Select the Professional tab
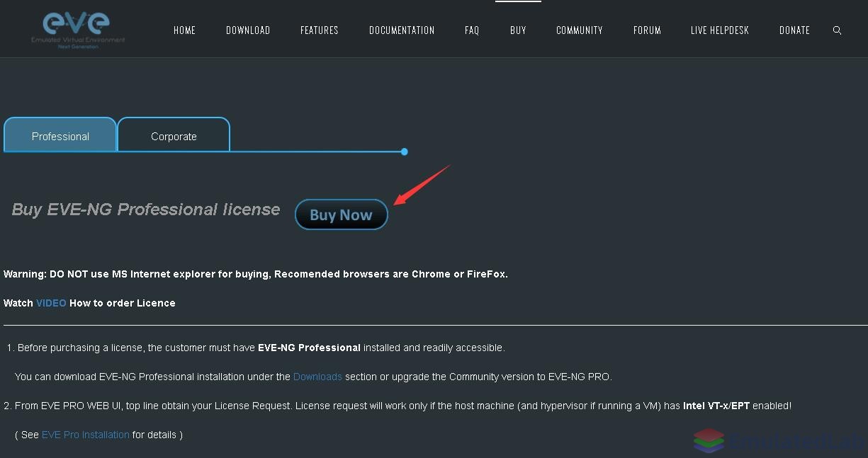 pos(60,134)
